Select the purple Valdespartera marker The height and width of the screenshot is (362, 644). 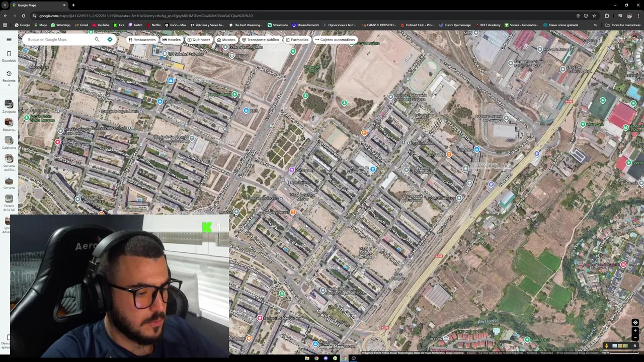(x=291, y=170)
